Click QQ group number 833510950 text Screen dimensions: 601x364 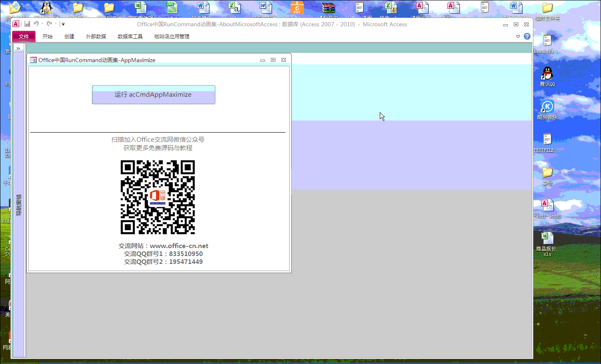point(186,254)
